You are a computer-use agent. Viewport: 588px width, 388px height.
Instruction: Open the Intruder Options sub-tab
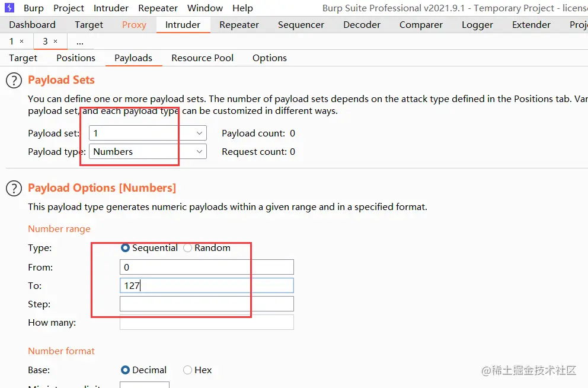click(270, 58)
